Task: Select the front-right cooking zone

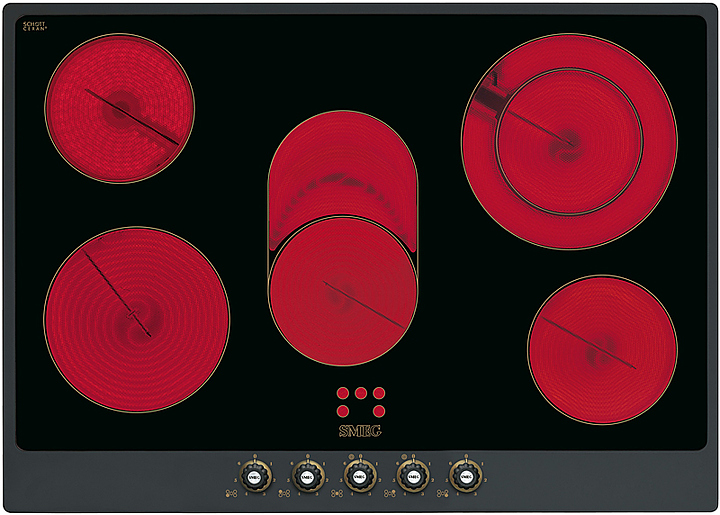Action: 602,350
